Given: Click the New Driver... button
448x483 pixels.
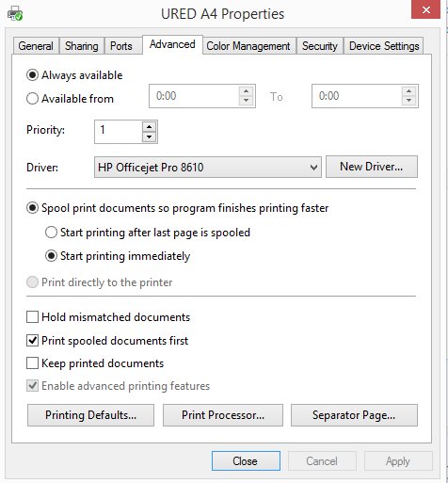Looking at the screenshot, I should pos(372,167).
